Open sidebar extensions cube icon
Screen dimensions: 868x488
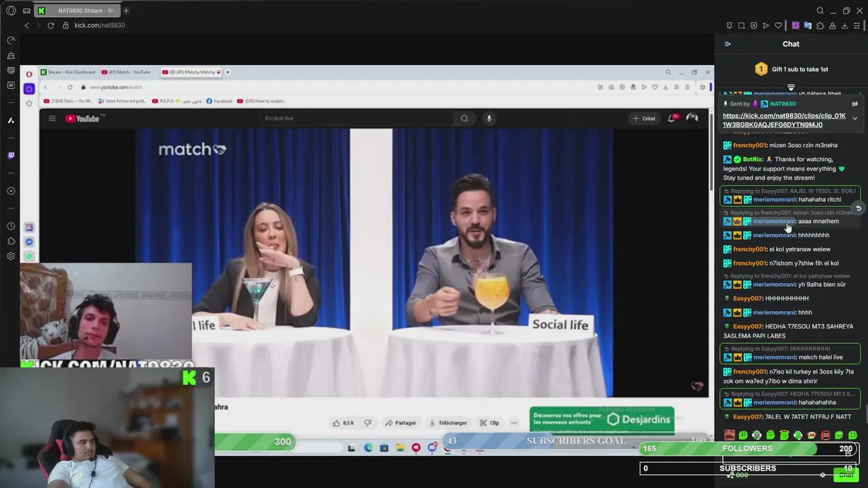click(x=11, y=241)
